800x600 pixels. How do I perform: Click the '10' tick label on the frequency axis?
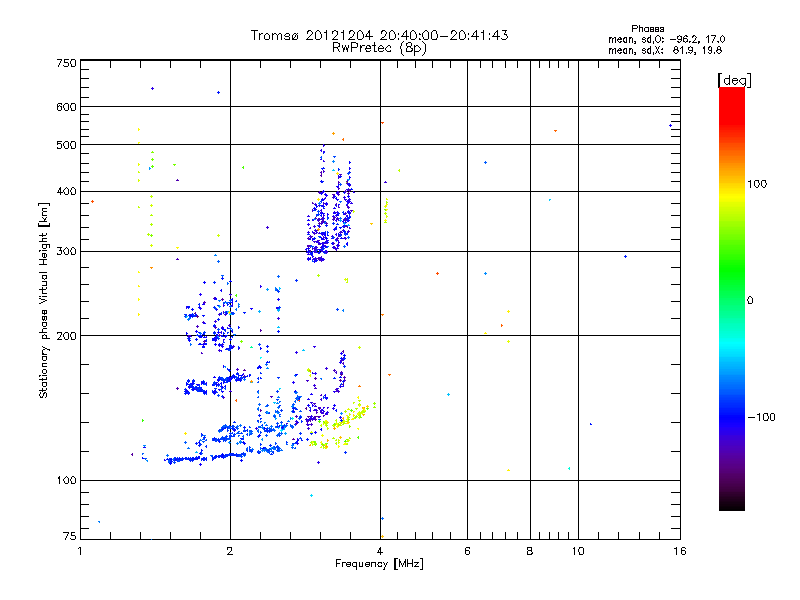[x=578, y=551]
